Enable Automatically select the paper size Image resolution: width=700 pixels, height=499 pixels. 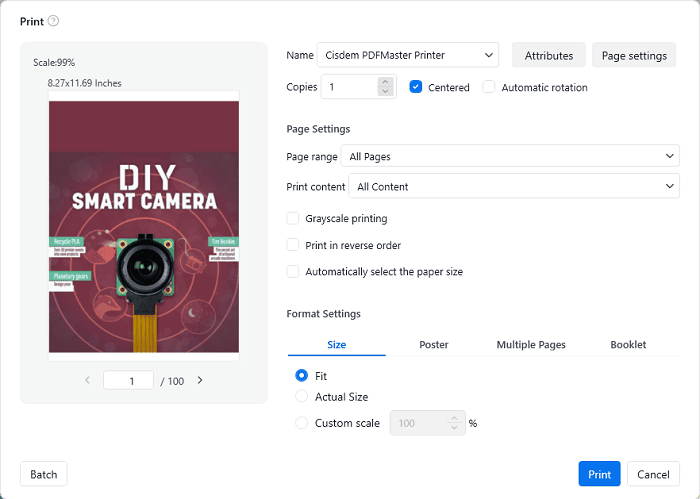pyautogui.click(x=293, y=271)
